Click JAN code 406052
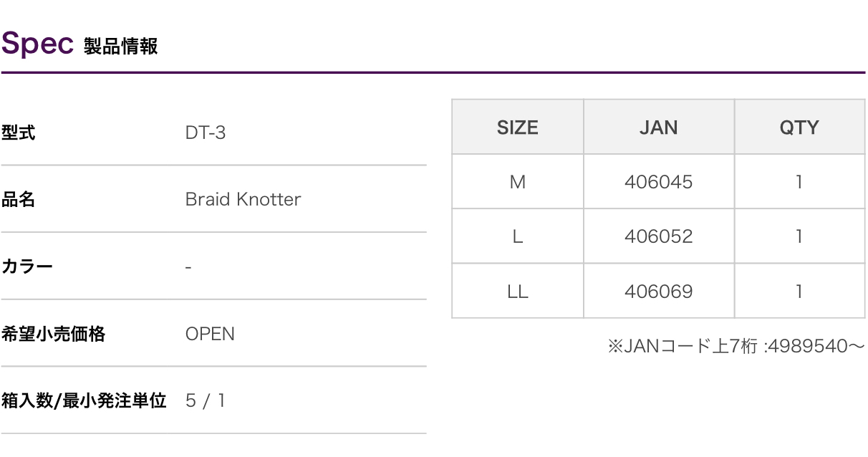 658,236
